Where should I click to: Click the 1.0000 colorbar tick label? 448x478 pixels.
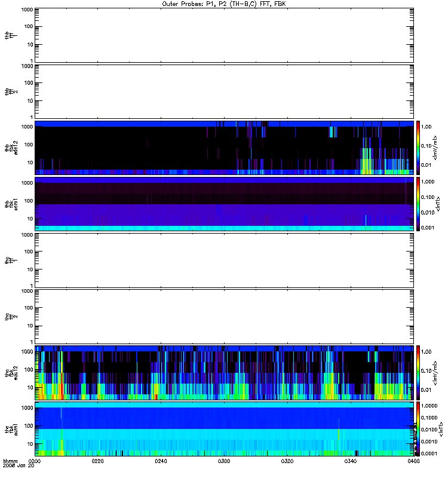tap(429, 406)
